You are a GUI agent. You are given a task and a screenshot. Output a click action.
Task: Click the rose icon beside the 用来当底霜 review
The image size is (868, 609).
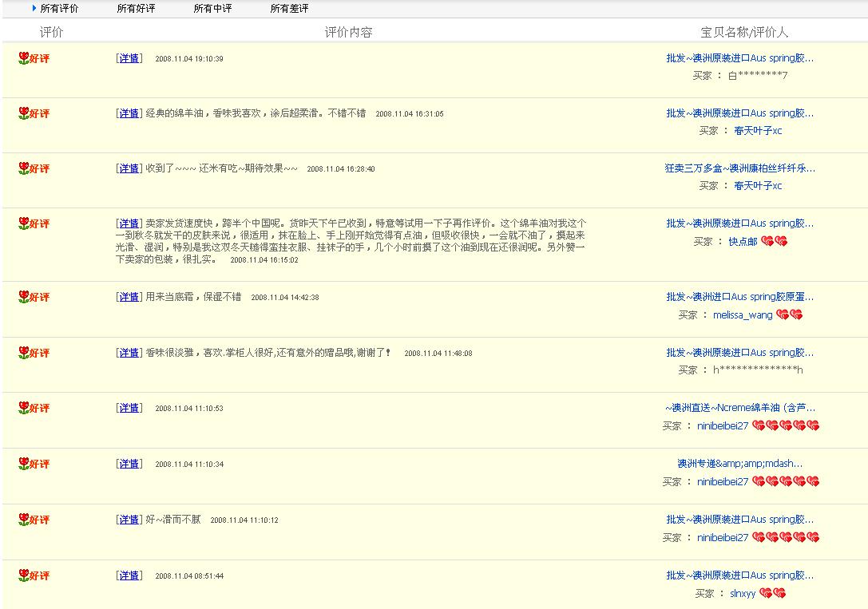tap(23, 296)
